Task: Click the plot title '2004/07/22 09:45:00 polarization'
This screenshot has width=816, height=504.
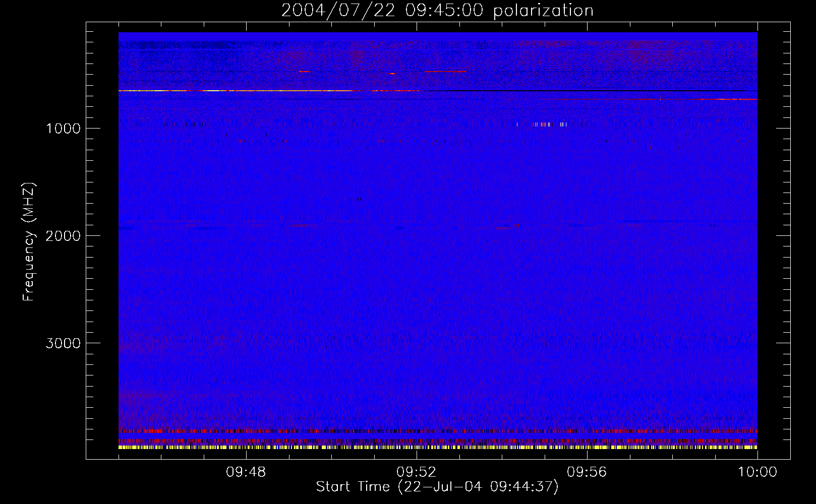Action: click(x=437, y=11)
